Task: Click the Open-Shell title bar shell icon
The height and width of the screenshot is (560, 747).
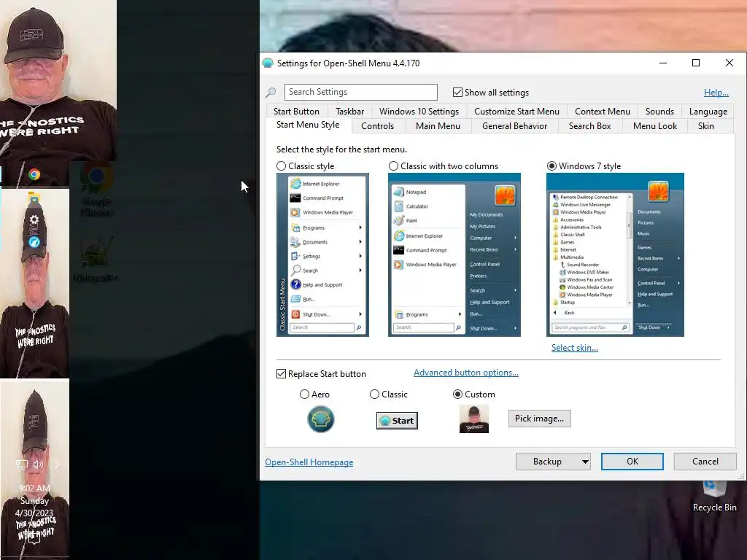Action: click(x=268, y=63)
